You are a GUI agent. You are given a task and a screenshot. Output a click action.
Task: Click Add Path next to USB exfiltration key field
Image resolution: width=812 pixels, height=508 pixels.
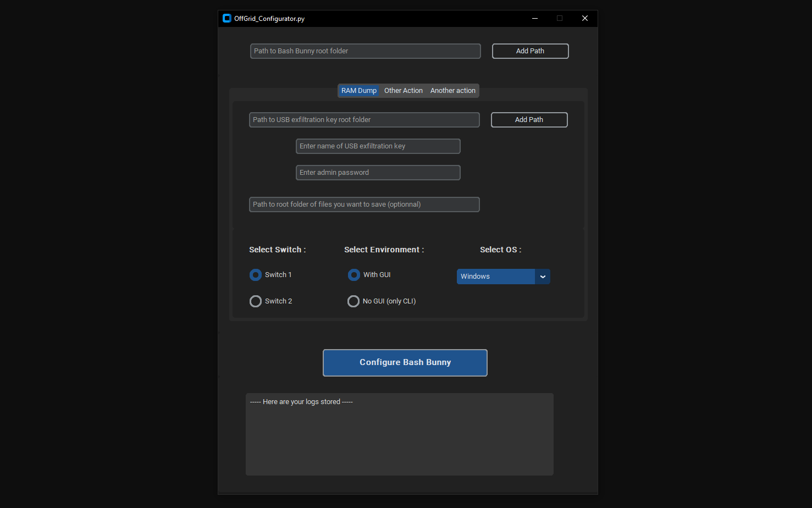(529, 120)
